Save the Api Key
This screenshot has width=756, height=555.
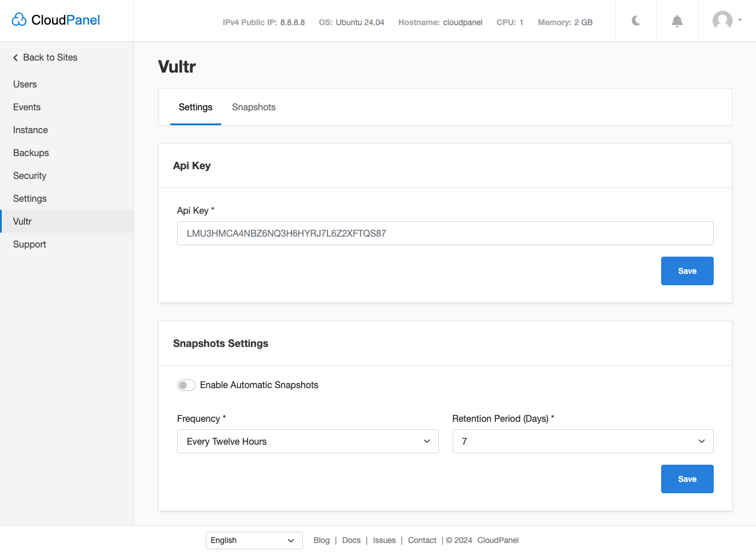687,271
